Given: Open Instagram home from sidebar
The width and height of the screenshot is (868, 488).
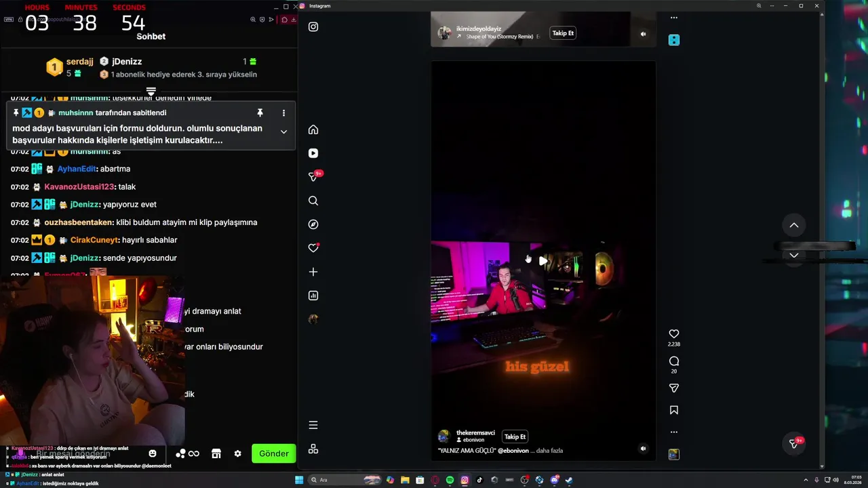Looking at the screenshot, I should point(313,129).
